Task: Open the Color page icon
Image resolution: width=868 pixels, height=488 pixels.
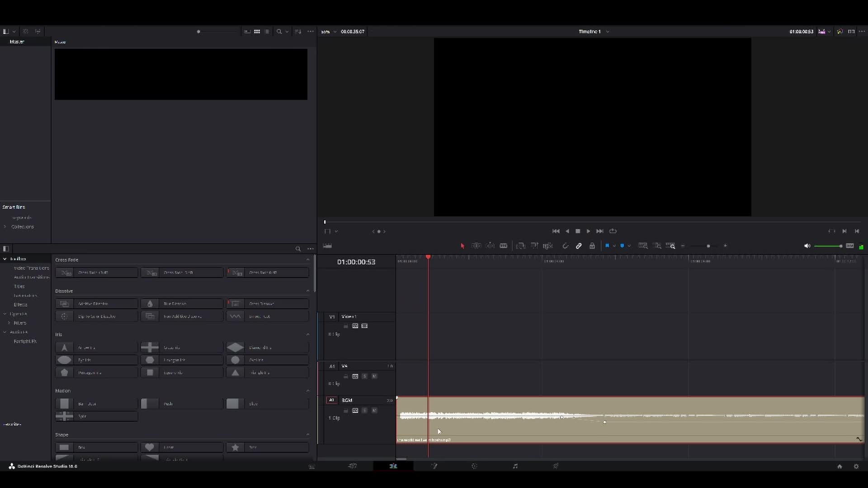Action: point(475,466)
